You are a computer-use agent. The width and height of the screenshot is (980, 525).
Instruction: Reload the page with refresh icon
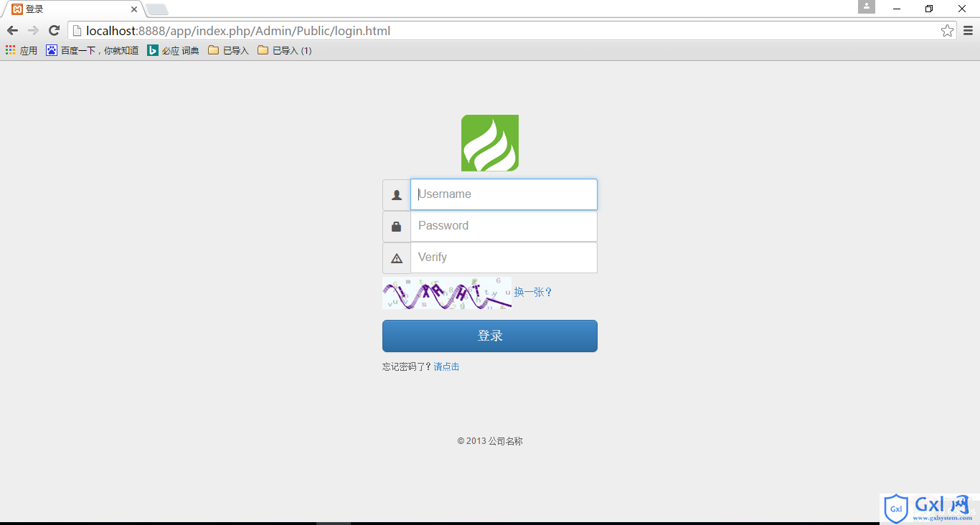(x=54, y=31)
